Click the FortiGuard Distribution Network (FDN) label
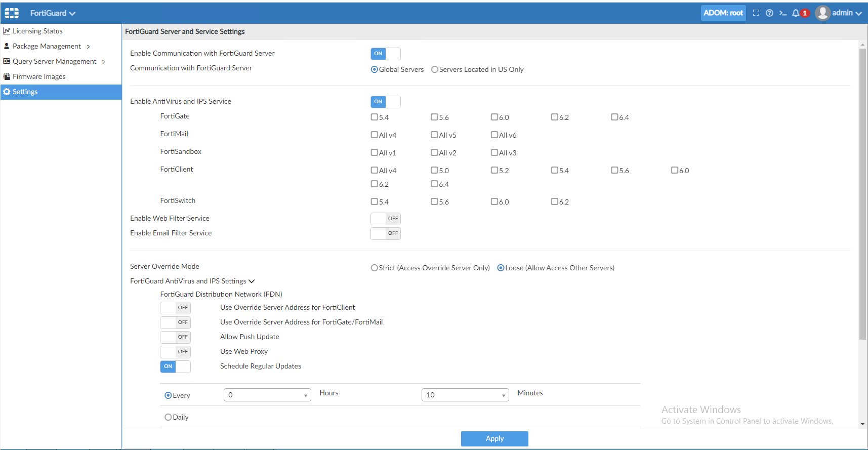Screen dimensions: 868x450 [221, 294]
